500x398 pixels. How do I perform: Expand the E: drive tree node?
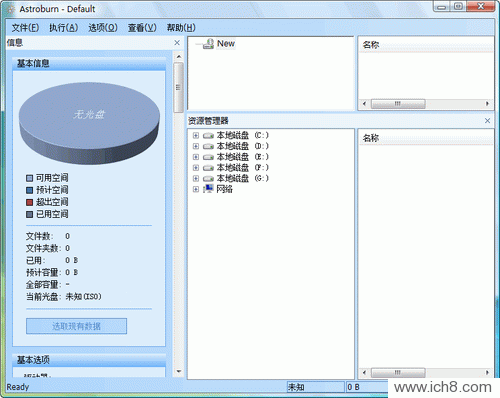click(196, 157)
